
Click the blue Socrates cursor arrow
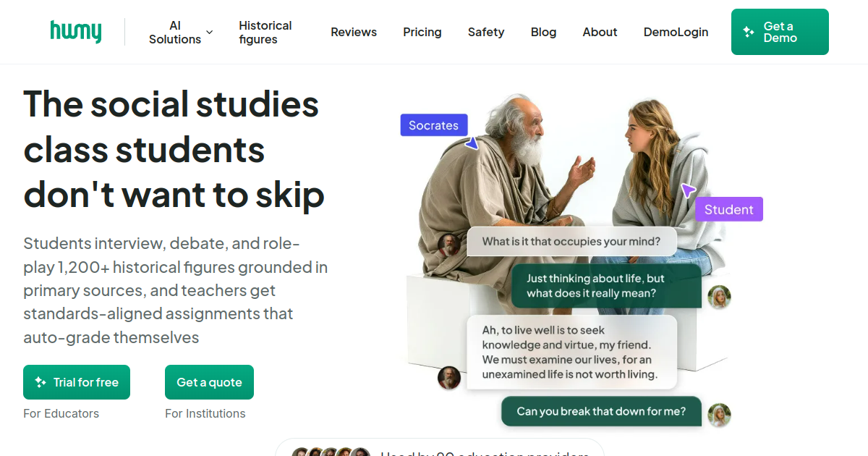click(472, 143)
